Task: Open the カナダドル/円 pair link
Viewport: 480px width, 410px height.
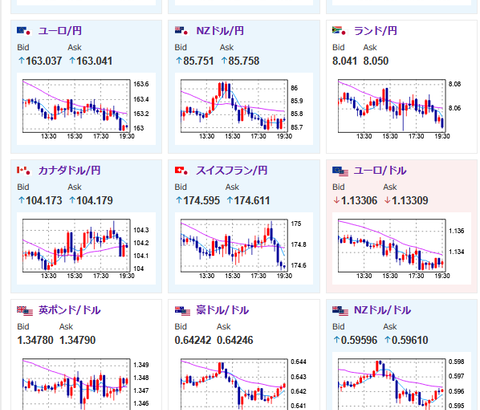Action: (69, 171)
